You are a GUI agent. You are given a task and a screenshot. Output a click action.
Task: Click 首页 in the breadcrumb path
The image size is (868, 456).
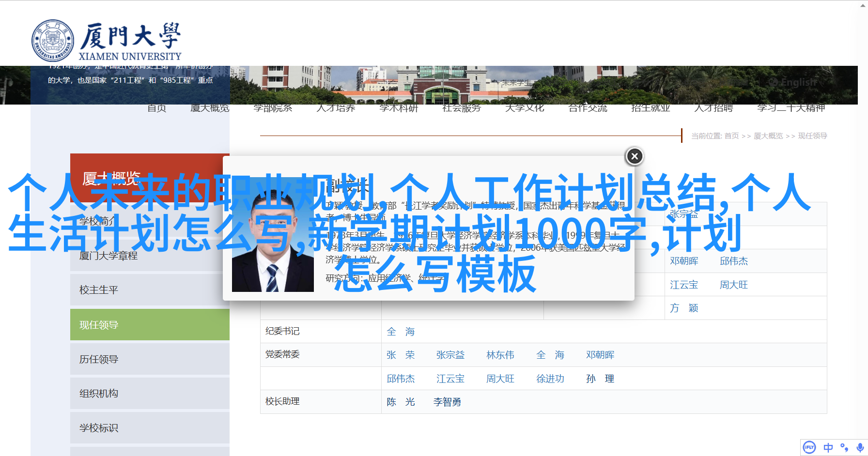(x=731, y=136)
